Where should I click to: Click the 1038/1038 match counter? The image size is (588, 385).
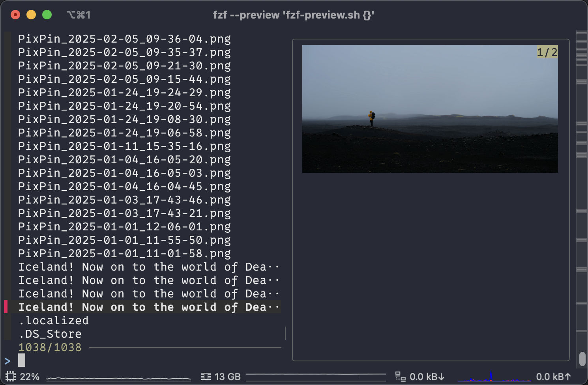[x=50, y=347]
